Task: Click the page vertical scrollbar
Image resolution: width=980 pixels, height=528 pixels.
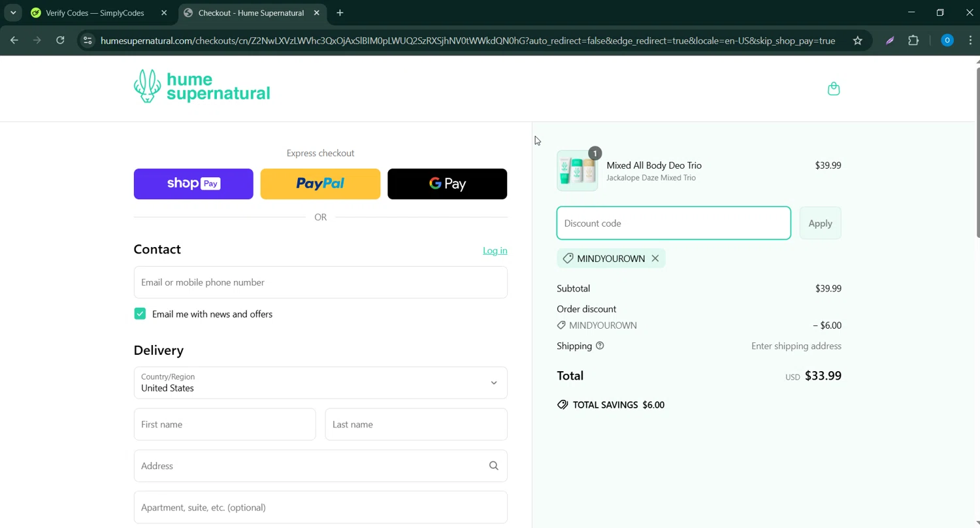Action: click(x=977, y=152)
